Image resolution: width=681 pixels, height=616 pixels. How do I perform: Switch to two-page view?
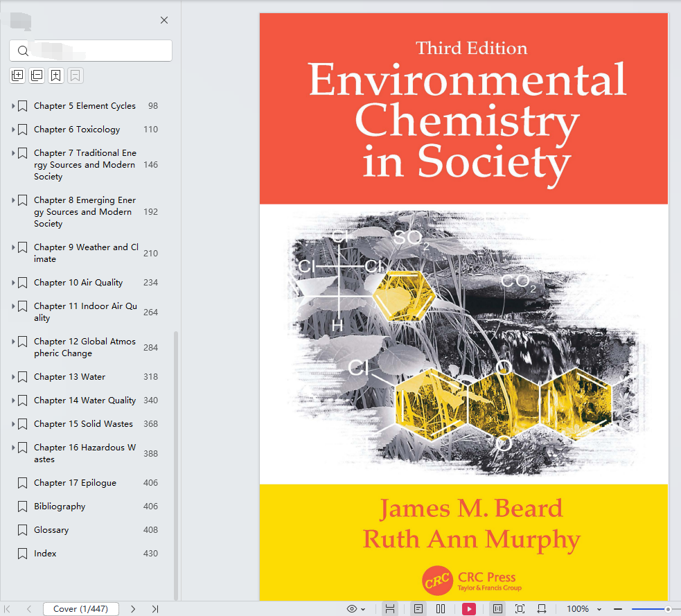click(x=441, y=609)
